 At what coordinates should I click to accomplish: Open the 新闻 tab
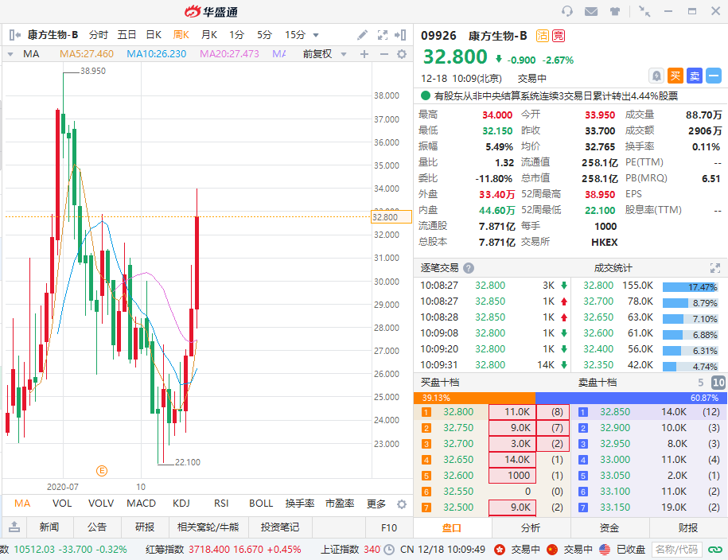49,527
